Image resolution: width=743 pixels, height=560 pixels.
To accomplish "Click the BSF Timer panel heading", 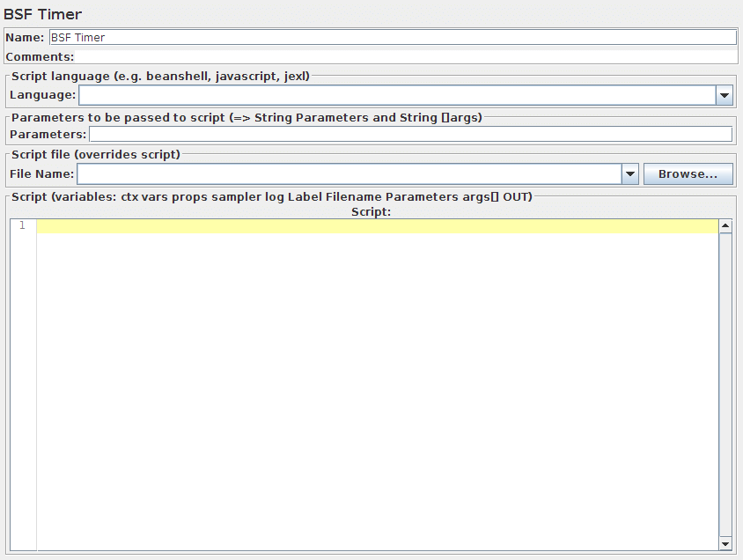I will (43, 15).
